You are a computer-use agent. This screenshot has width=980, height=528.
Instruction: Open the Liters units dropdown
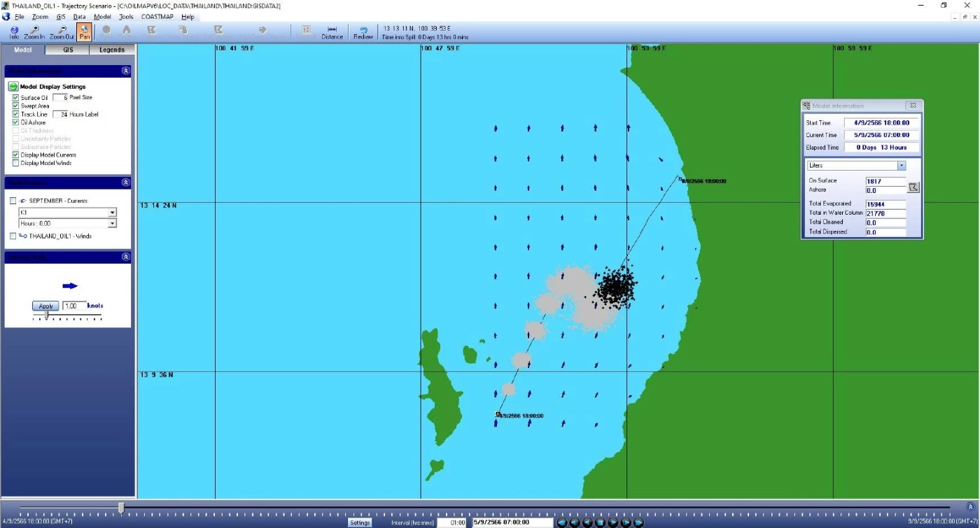pyautogui.click(x=902, y=166)
